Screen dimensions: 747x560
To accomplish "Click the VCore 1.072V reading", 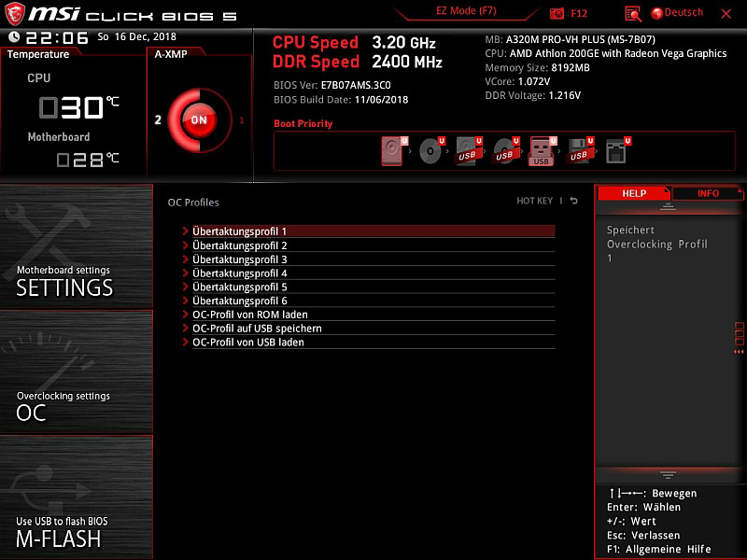I will (x=533, y=81).
